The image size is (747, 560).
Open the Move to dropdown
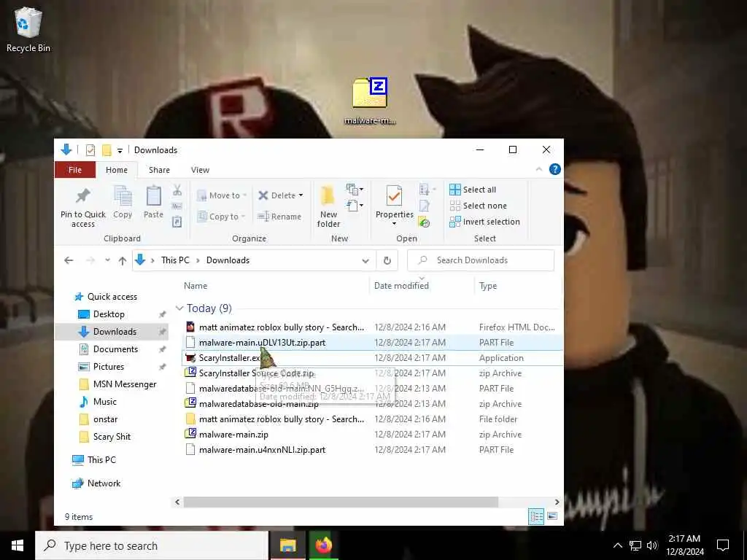tap(222, 195)
